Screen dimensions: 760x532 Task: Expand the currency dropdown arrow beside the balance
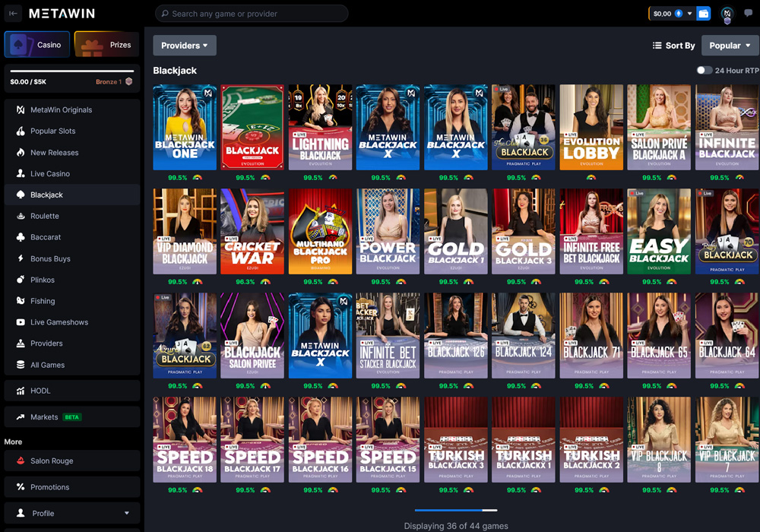click(x=690, y=14)
